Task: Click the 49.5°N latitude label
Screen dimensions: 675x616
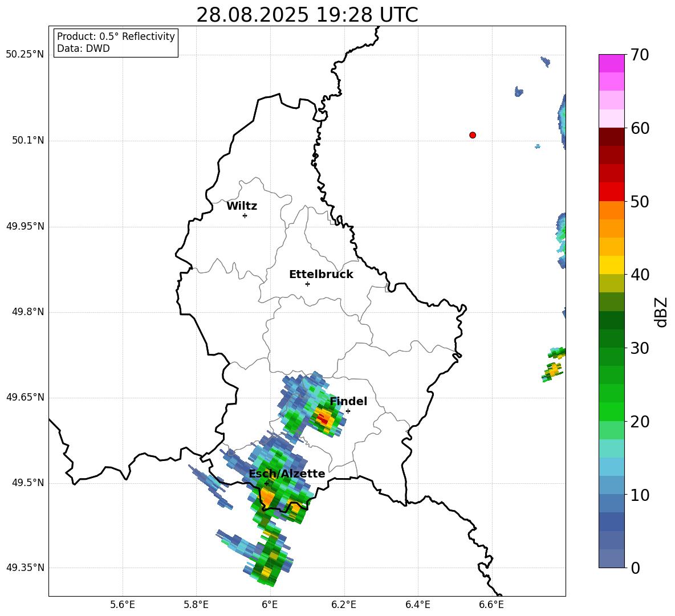Action: (28, 483)
